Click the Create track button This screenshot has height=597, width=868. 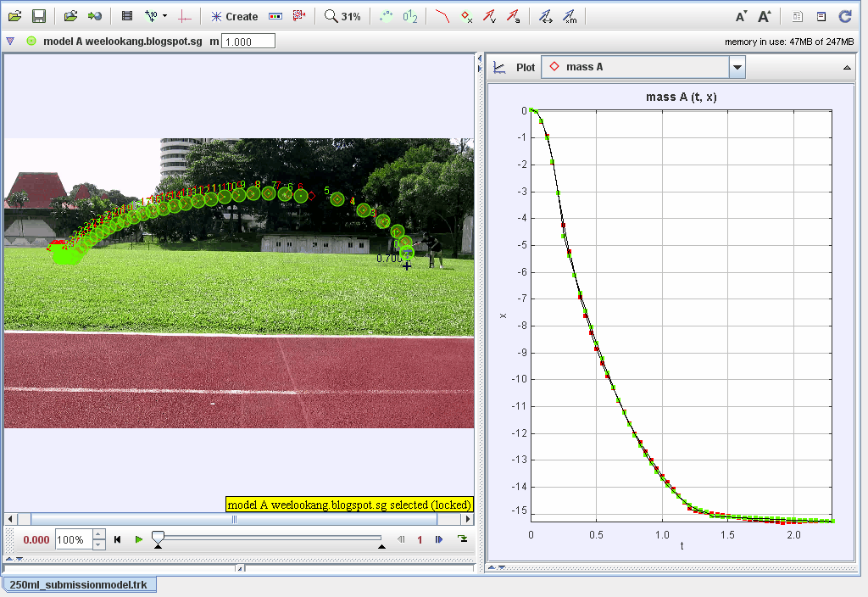tap(234, 17)
